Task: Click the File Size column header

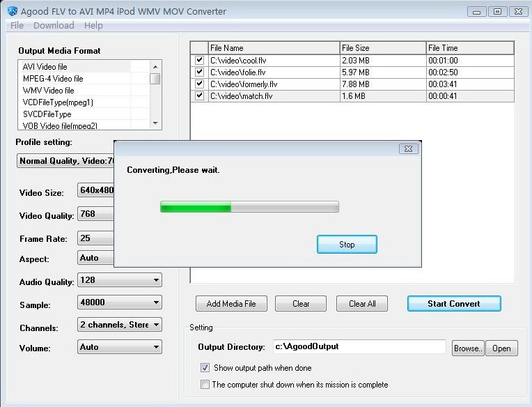Action: (383, 48)
